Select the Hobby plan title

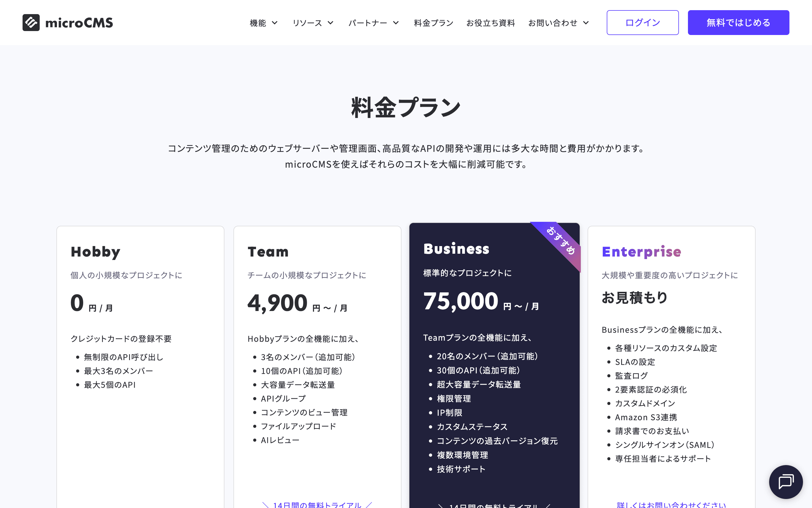(96, 252)
